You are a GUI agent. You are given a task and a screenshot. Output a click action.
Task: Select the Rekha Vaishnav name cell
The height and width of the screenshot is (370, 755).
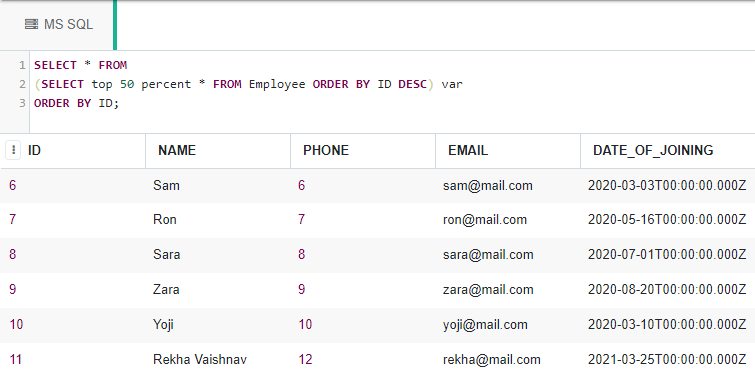[x=218, y=359]
